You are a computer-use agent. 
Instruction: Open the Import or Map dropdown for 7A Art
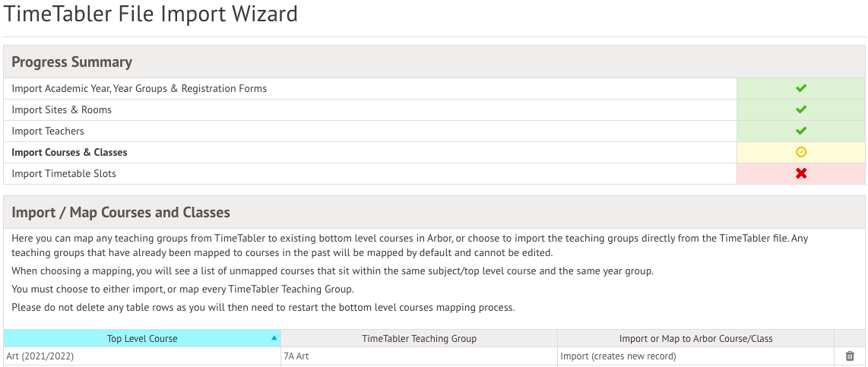point(695,356)
